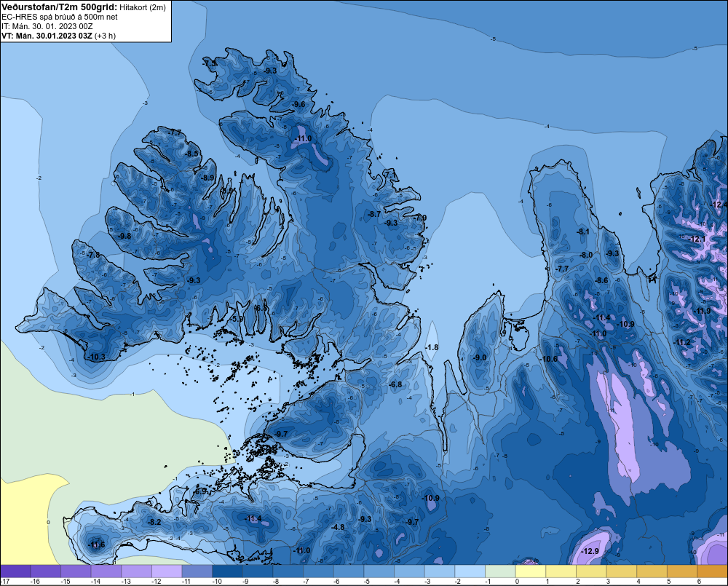This screenshot has height=586, width=728.
Task: Select the -8.5 temperature label
Action: pos(191,154)
